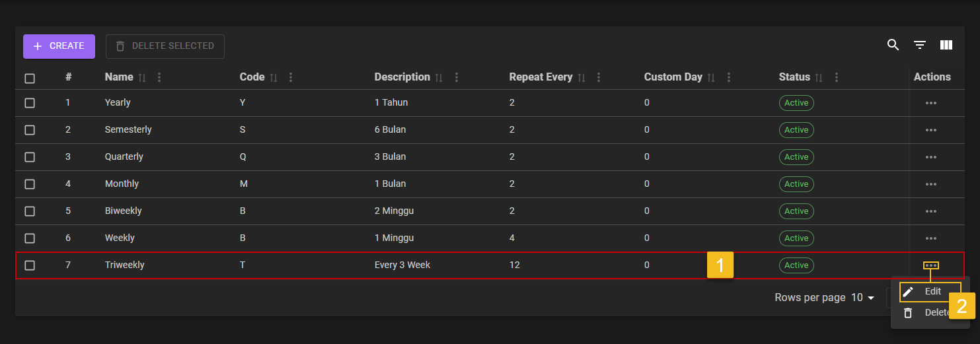980x344 pixels.
Task: Click sort arrows beside Repeat Every
Action: coord(582,78)
